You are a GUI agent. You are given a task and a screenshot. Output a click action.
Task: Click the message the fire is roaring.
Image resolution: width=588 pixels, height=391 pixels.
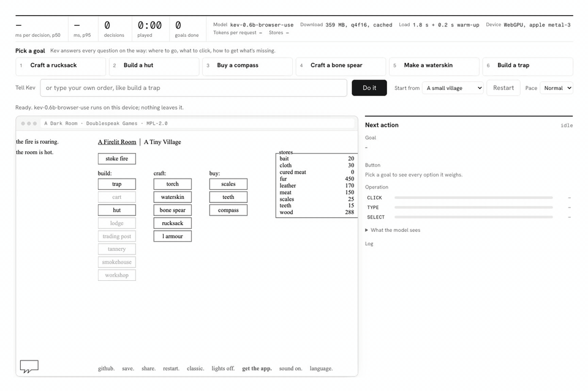37,142
